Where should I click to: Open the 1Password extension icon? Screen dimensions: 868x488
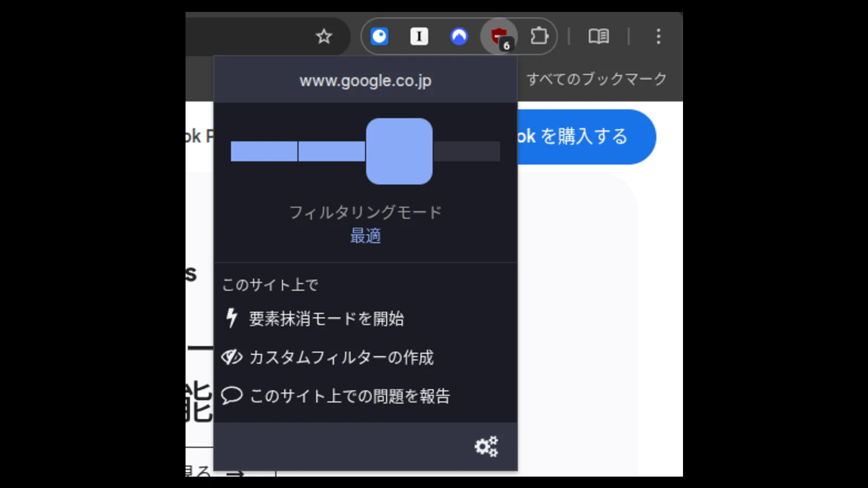[379, 36]
